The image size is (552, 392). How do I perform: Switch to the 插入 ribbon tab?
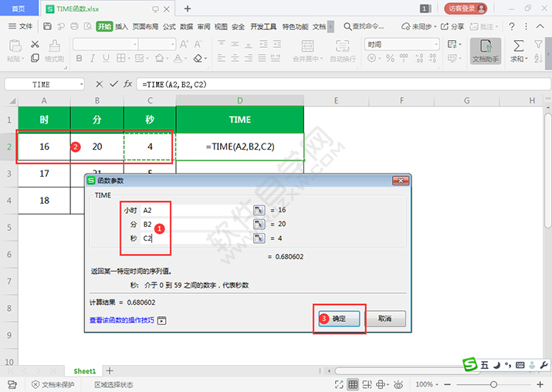(x=121, y=26)
